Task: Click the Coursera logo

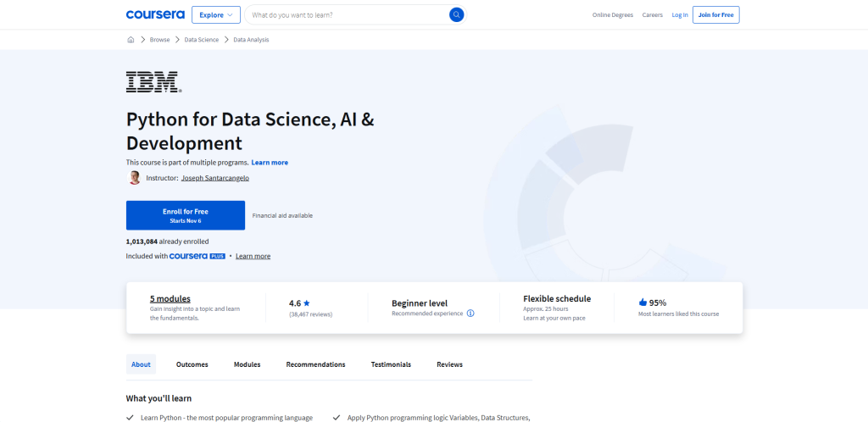Action: pyautogui.click(x=155, y=15)
